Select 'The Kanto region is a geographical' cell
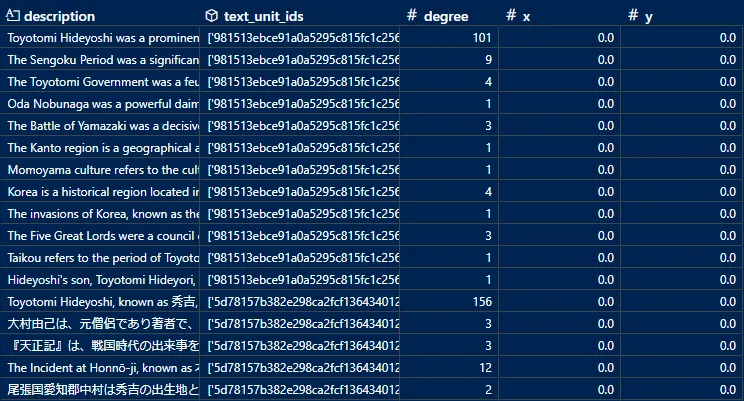Viewport: 744px width, 401px height. click(100, 148)
